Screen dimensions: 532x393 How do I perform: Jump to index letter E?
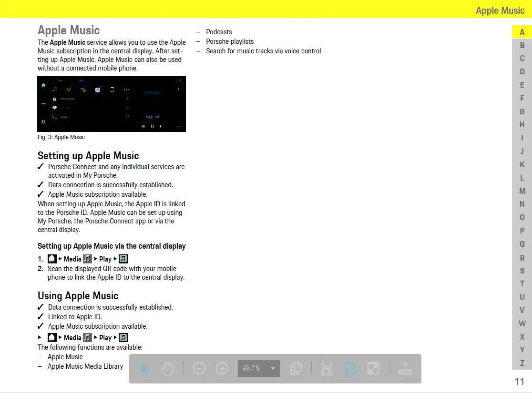pos(522,85)
